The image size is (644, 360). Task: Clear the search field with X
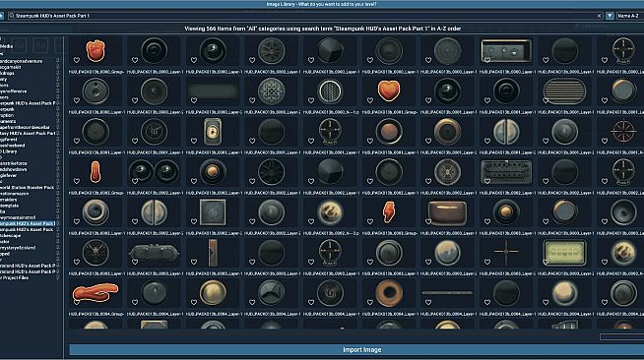coord(599,16)
